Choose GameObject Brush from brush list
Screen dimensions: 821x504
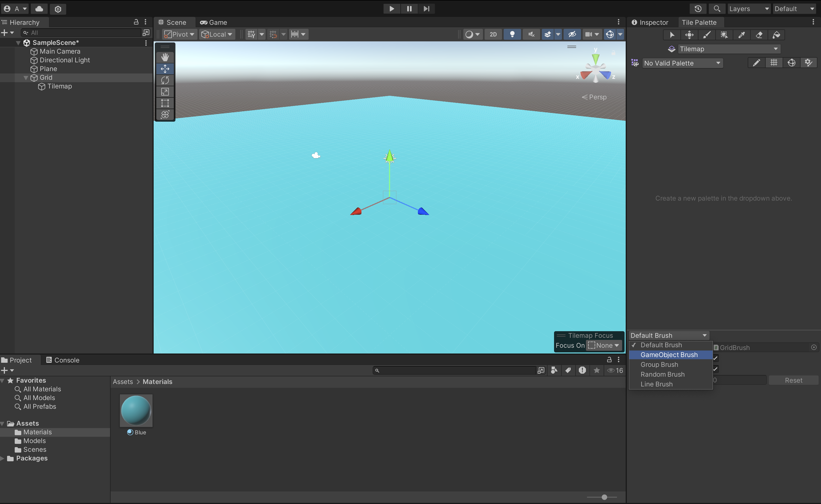pyautogui.click(x=669, y=355)
